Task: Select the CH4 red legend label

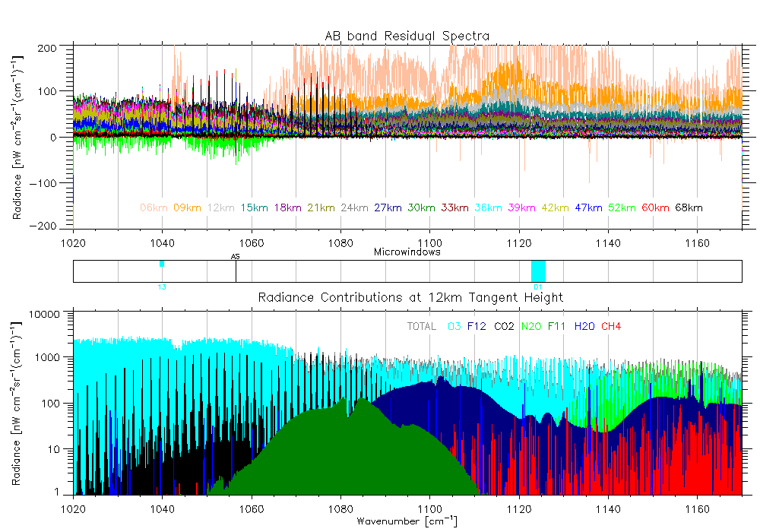Action: (611, 327)
